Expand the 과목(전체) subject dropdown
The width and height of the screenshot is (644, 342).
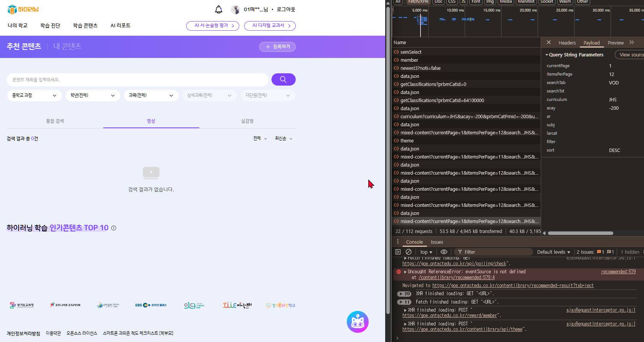tap(151, 96)
